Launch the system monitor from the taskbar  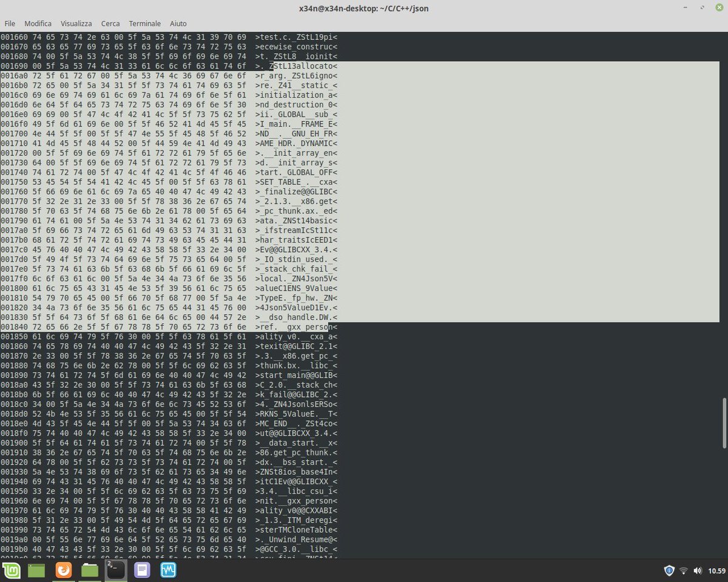coord(168,570)
